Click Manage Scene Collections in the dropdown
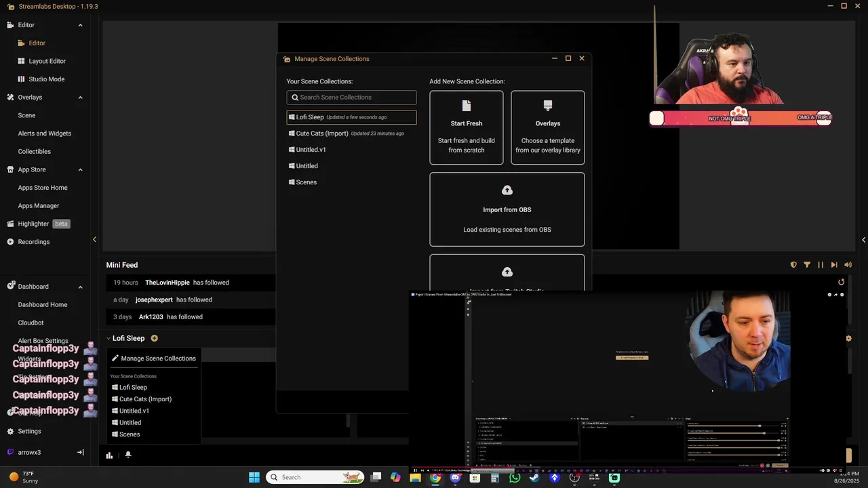 click(x=154, y=359)
